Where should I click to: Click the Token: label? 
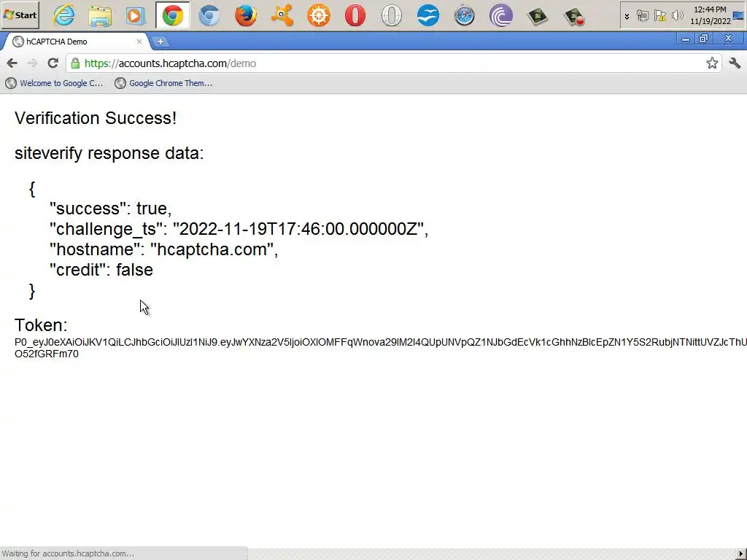click(x=41, y=325)
